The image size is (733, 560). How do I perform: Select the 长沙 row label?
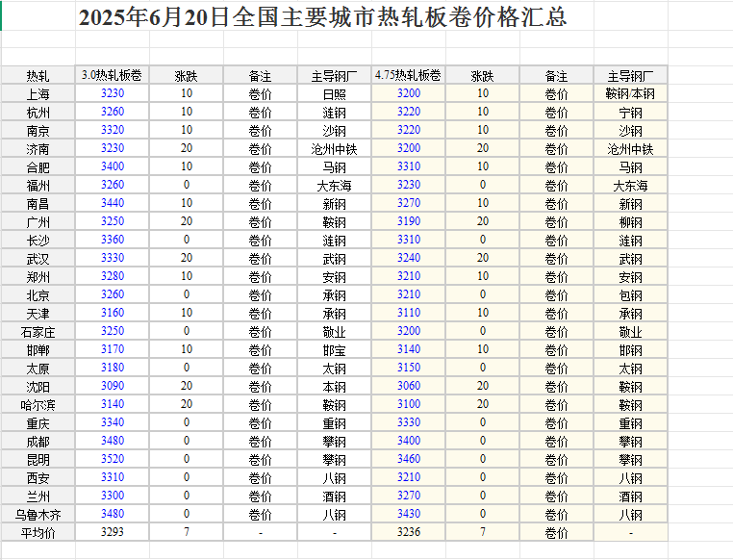(x=38, y=240)
